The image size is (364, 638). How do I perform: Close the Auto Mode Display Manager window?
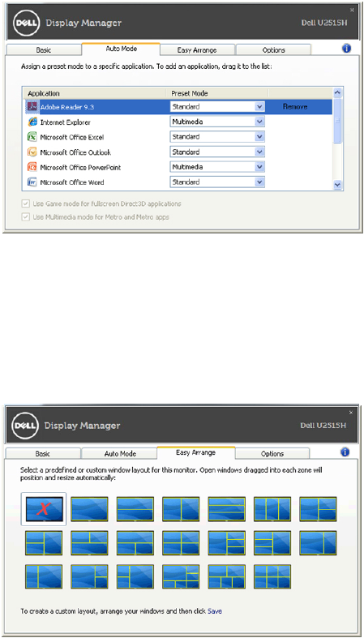(x=352, y=10)
